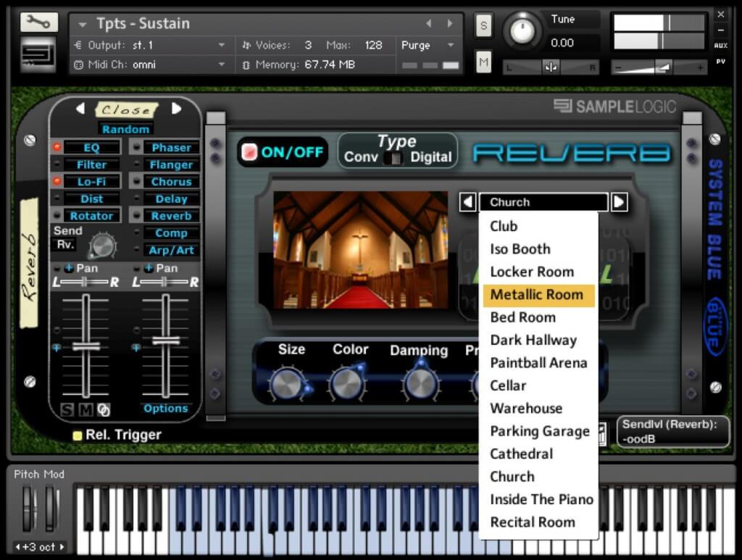742x560 pixels.
Task: Select previous mic position left arrow
Action: coord(80,109)
